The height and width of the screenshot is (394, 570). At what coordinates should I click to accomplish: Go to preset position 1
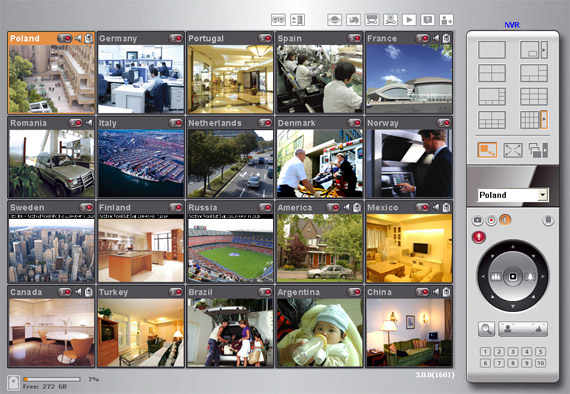(485, 351)
